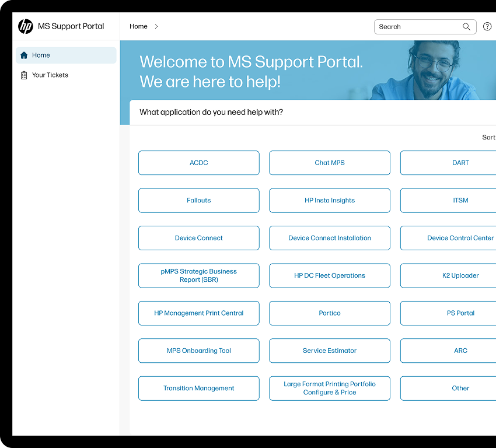
Task: Select the DART application button
Action: [448, 163]
